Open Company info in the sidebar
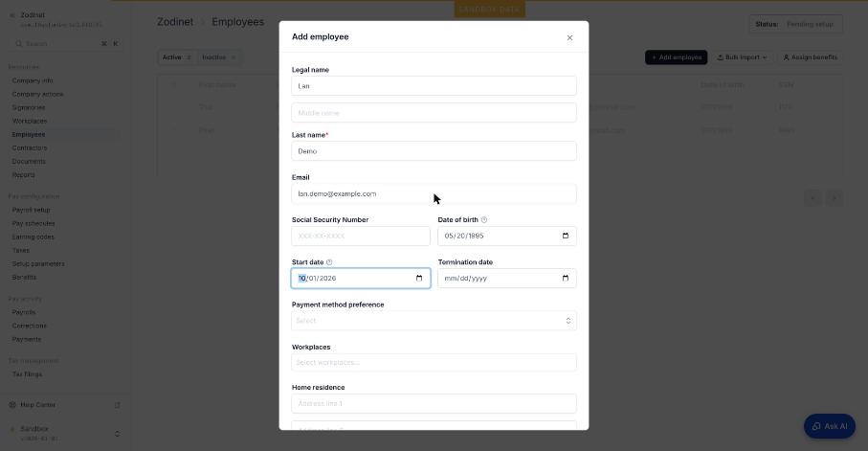The width and height of the screenshot is (868, 451). (x=33, y=80)
